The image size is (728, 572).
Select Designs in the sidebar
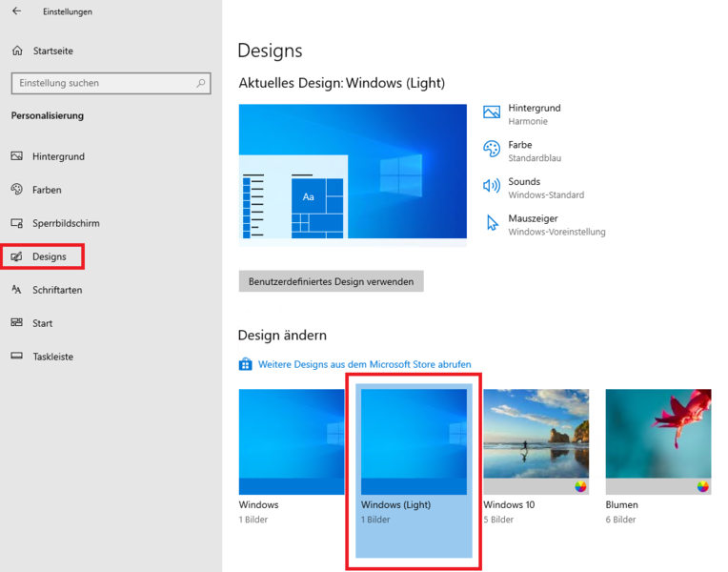coord(49,256)
